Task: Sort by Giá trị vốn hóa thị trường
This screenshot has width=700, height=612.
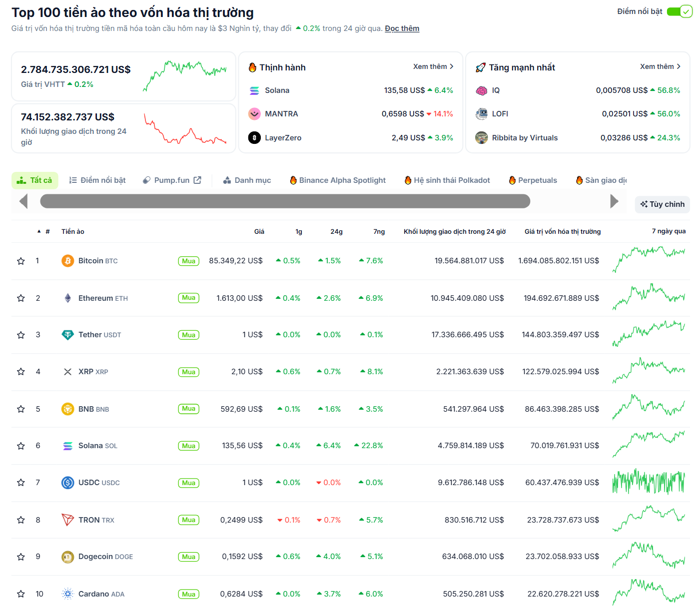Action: tap(563, 231)
